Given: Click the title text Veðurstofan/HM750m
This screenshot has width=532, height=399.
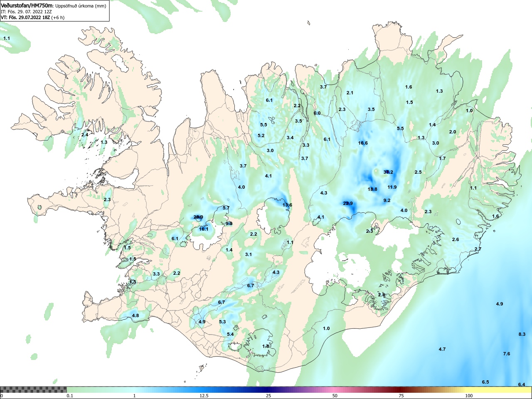Looking at the screenshot, I should [x=27, y=6].
